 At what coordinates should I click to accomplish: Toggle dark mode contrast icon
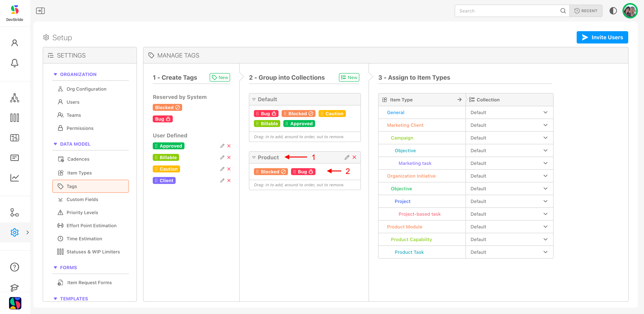(613, 11)
